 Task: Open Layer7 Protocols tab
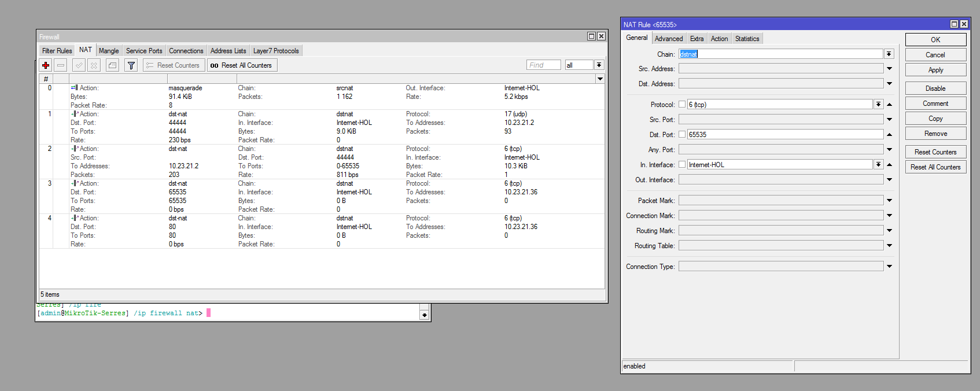tap(276, 51)
